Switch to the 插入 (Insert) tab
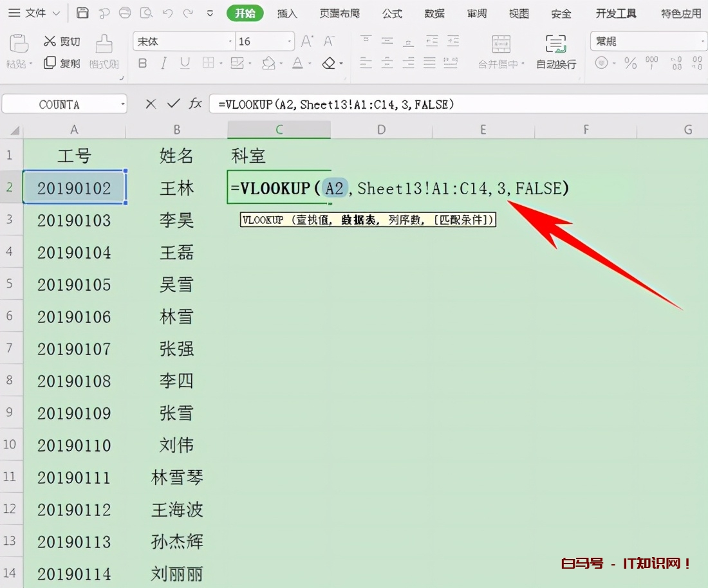Viewport: 708px width, 588px height. (x=287, y=14)
